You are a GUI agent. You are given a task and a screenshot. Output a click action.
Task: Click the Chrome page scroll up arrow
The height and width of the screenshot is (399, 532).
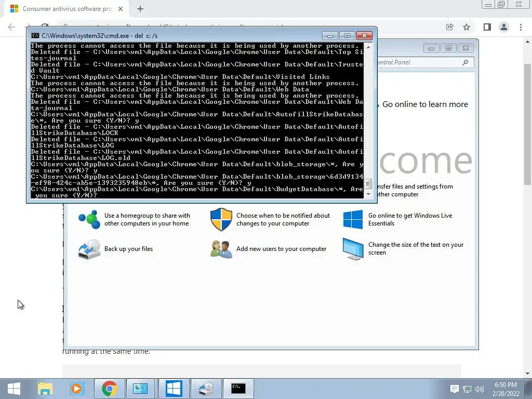pos(528,42)
